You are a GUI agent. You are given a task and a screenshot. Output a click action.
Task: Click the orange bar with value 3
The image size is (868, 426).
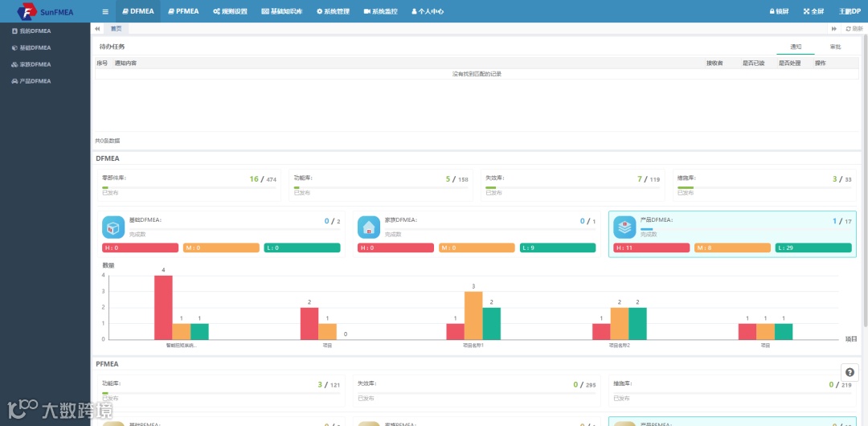pos(473,315)
